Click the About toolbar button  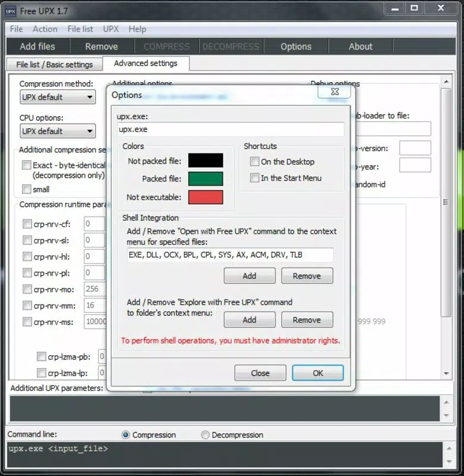[360, 46]
